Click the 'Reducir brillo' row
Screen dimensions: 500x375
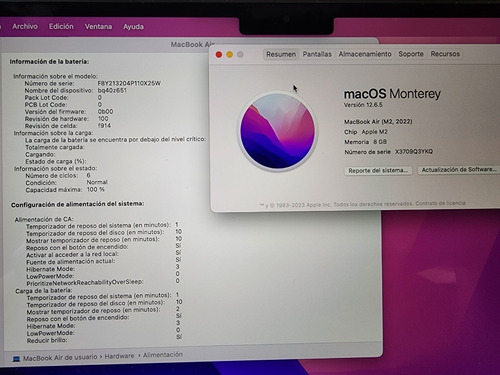[104, 339]
